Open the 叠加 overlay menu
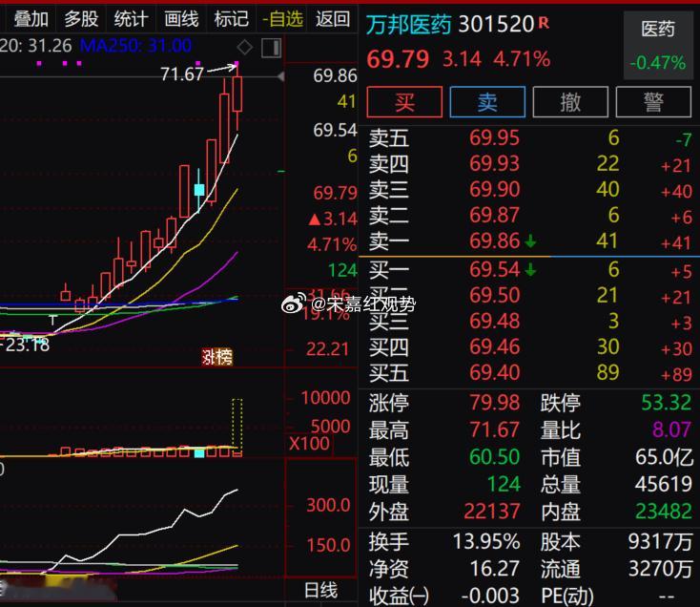Screen dimensions: 700x607 click(31, 19)
